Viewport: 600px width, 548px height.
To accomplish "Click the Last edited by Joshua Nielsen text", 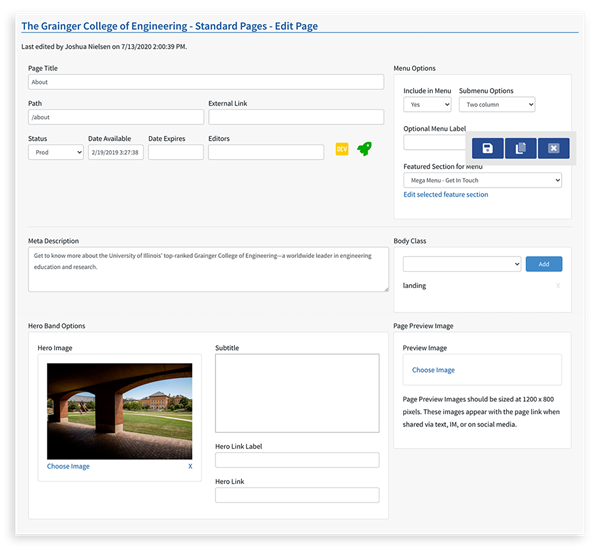I will (104, 47).
